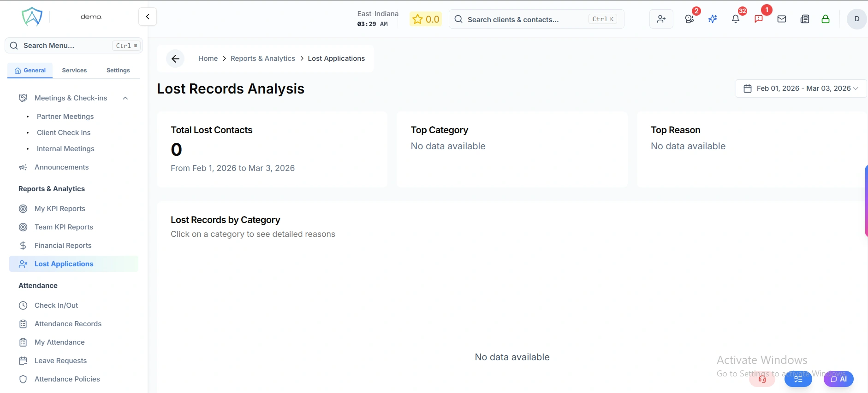
Task: Open the notifications bell icon
Action: point(736,19)
